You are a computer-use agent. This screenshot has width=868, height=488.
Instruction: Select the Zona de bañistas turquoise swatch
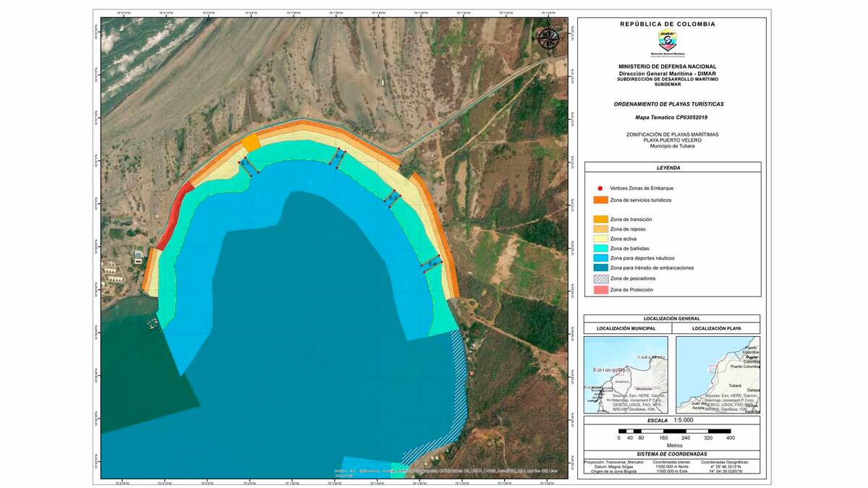pos(600,249)
